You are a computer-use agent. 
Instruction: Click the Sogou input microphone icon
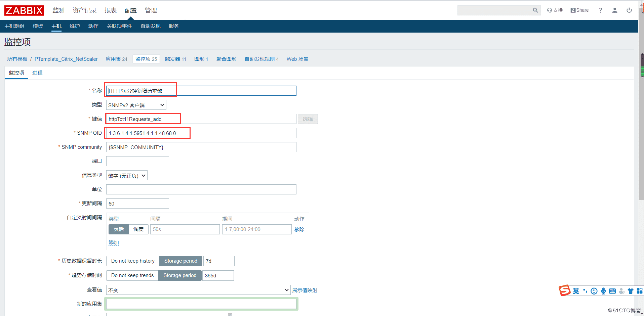tap(603, 291)
